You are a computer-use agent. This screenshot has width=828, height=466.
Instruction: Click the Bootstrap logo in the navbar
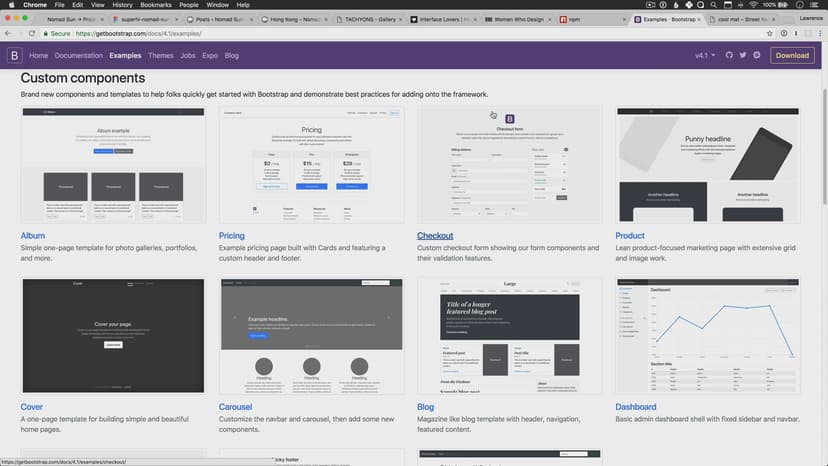pos(15,55)
